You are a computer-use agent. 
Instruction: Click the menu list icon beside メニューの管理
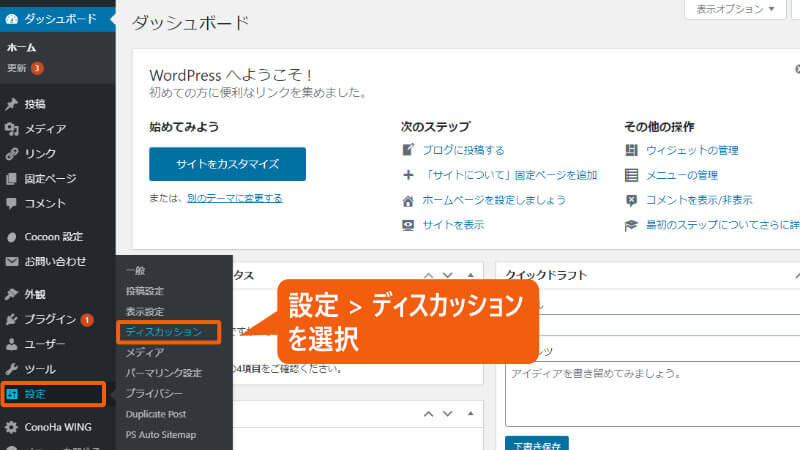[632, 175]
